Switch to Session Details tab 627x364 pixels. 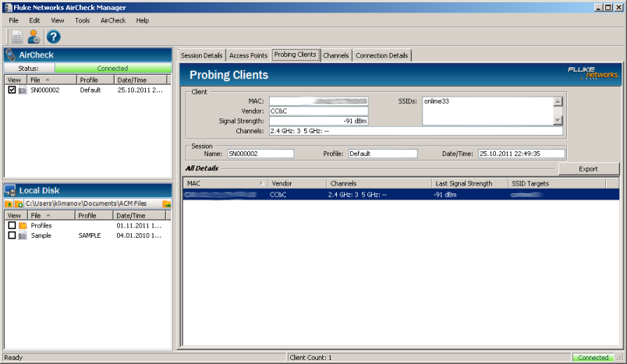[x=201, y=55]
